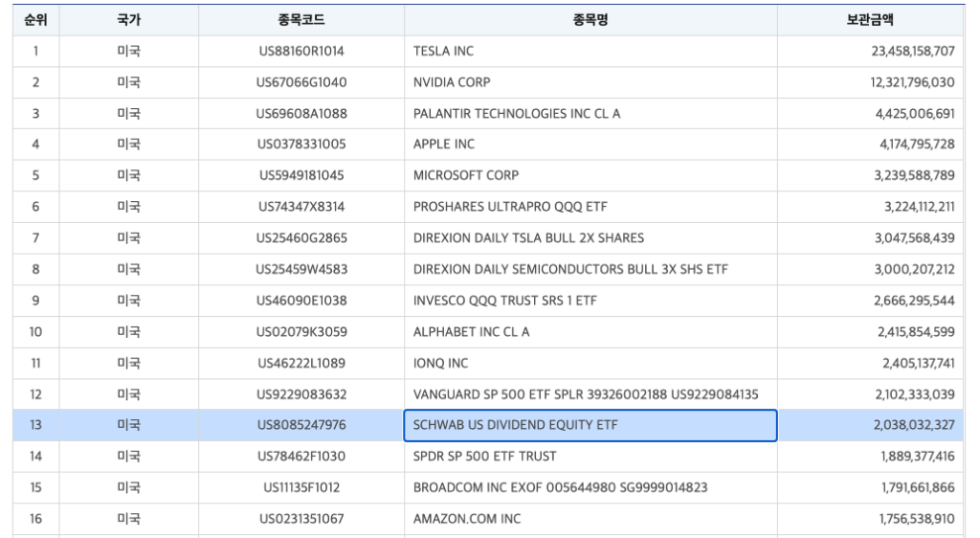Click the 순위 column header
Viewport: 980px width, 538px height.
(35, 20)
